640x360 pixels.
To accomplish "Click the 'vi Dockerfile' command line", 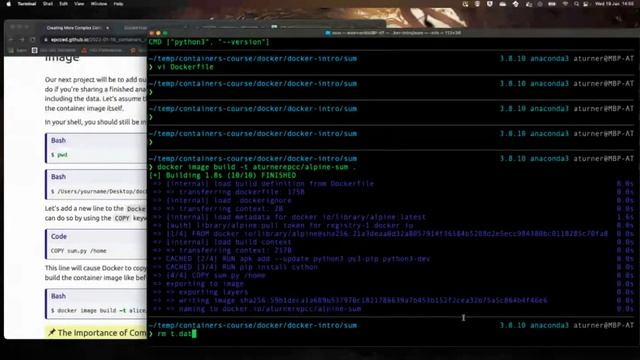I will [x=185, y=67].
